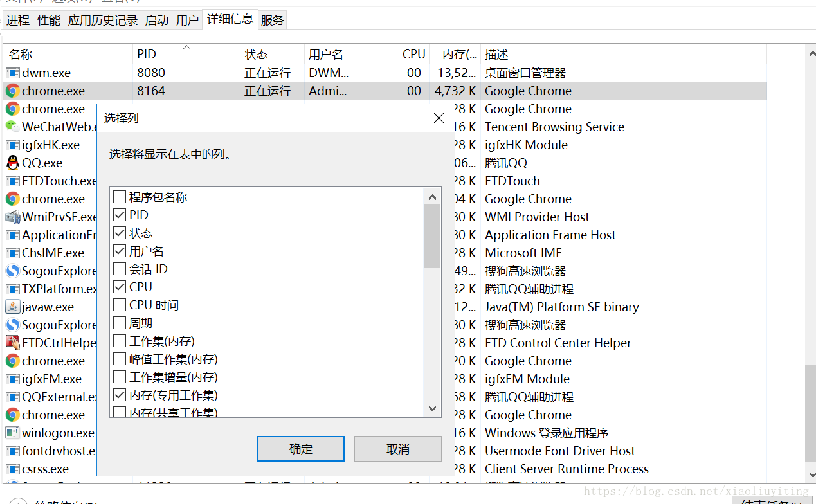816x504 pixels.
Task: Select the Usermode Font Driver Host text
Action: pyautogui.click(x=560, y=451)
